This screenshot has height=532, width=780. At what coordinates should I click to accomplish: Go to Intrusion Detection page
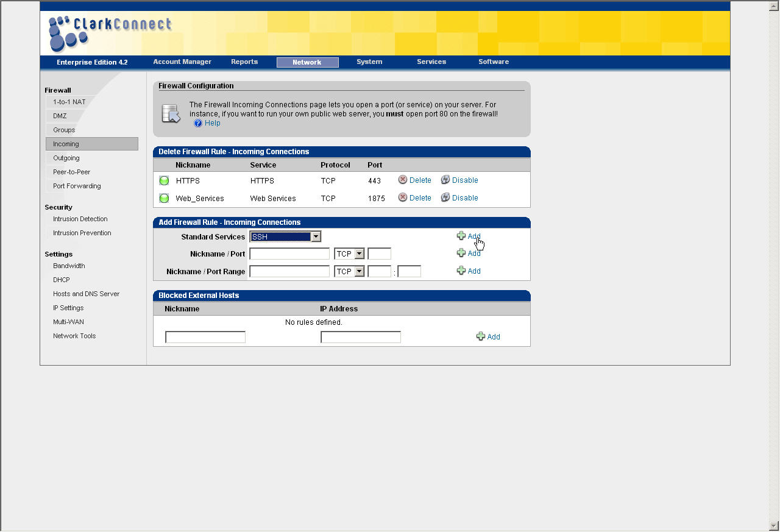[80, 219]
